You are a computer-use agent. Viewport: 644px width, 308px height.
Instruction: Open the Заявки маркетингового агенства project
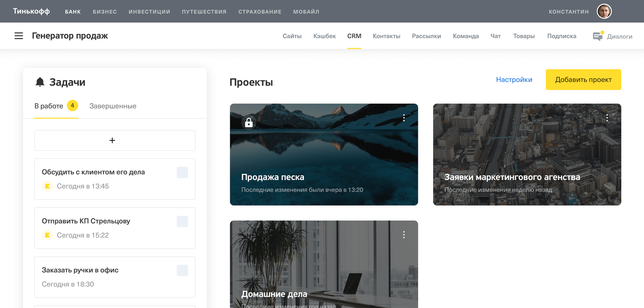527,154
